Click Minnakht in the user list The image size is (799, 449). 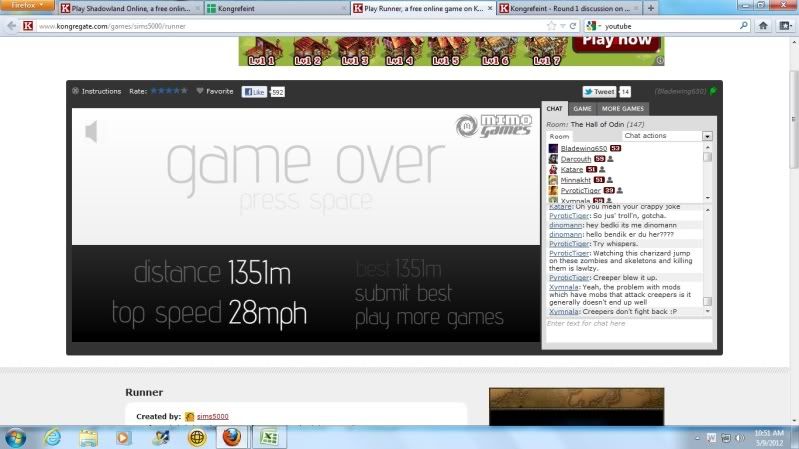click(576, 180)
